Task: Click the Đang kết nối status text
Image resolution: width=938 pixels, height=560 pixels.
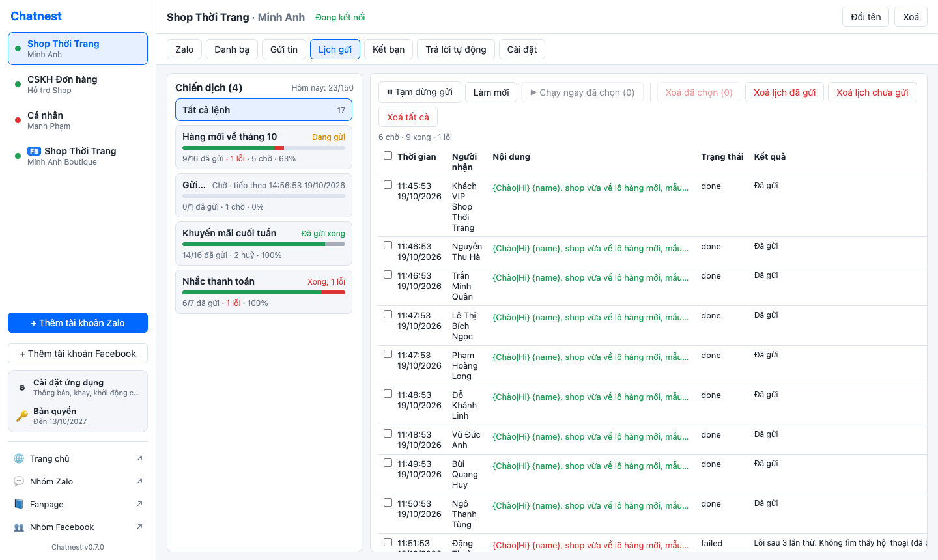Action: pyautogui.click(x=340, y=17)
